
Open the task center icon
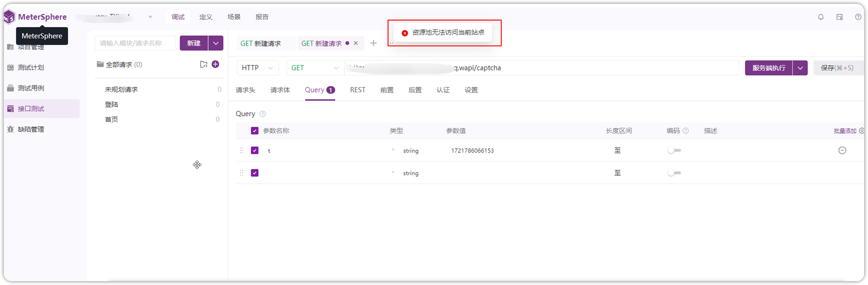click(839, 17)
